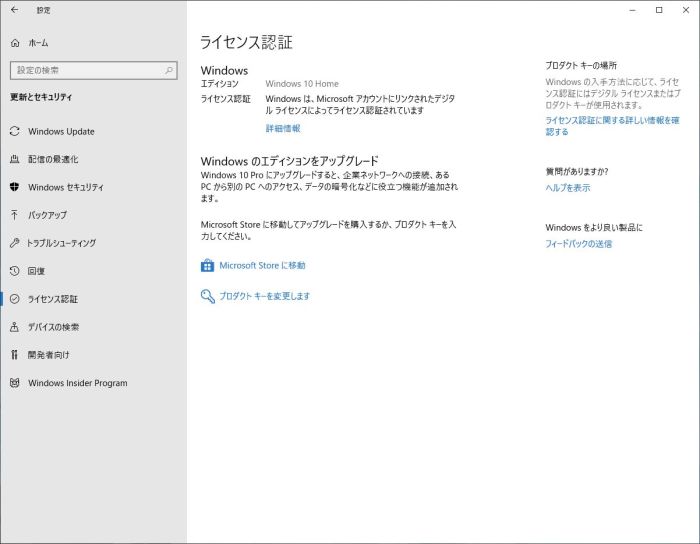Viewport: 700px width, 544px height.
Task: Click フィードバックの送信 feedback link
Action: click(578, 244)
